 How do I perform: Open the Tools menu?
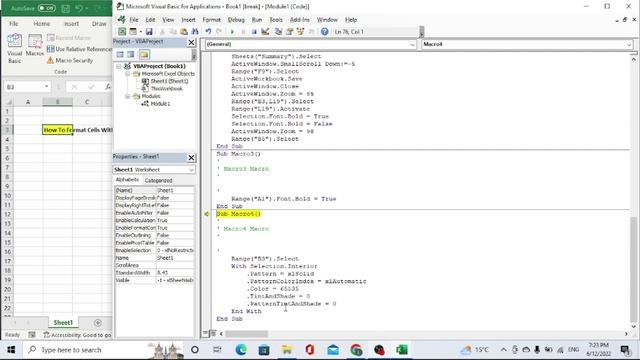pos(276,20)
